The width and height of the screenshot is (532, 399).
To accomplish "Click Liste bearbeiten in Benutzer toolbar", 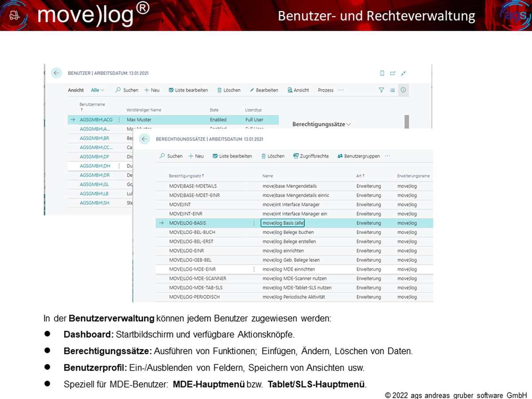I will (x=188, y=90).
